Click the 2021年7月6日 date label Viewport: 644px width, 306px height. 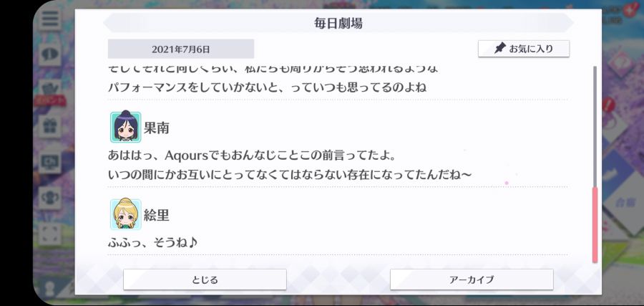181,49
